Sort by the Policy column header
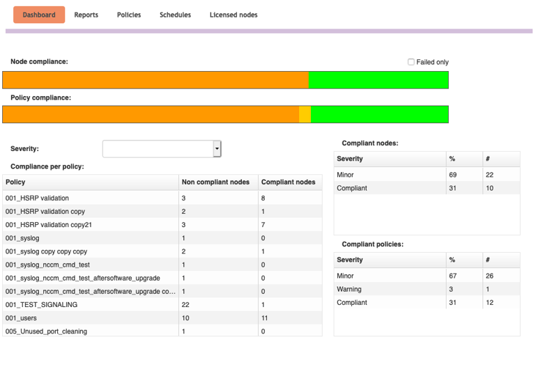Screen dimensions: 536x392 point(91,182)
